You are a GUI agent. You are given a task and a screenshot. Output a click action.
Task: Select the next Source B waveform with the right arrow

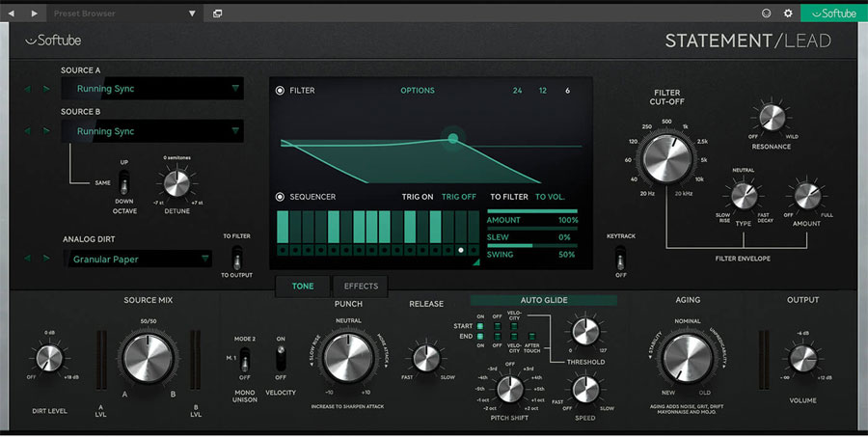click(x=46, y=131)
